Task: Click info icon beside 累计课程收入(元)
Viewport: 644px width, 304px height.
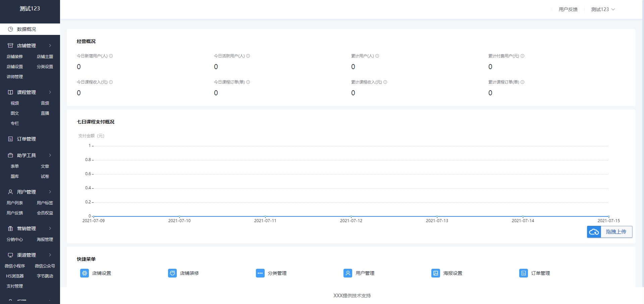Action: [x=385, y=82]
